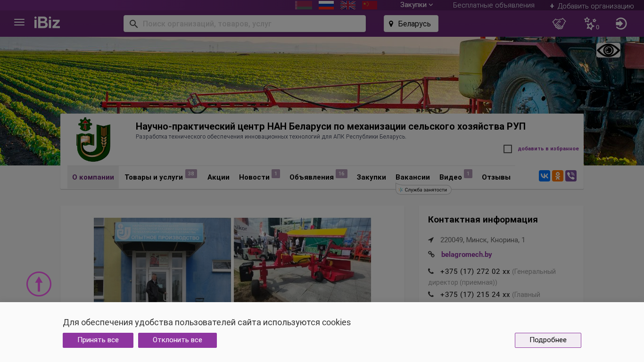Click the Служба занятости badge
The image size is (644, 362).
[423, 189]
